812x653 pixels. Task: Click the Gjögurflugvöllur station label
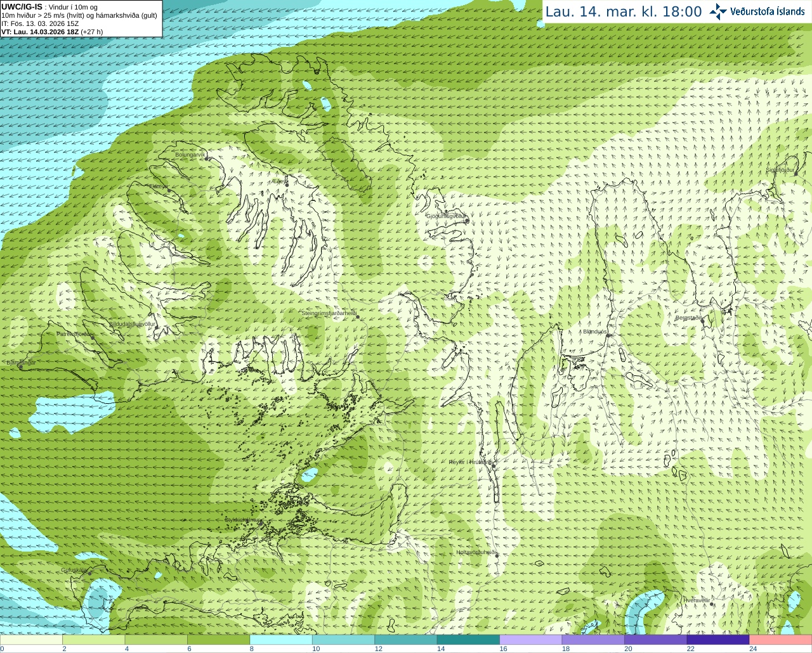447,216
